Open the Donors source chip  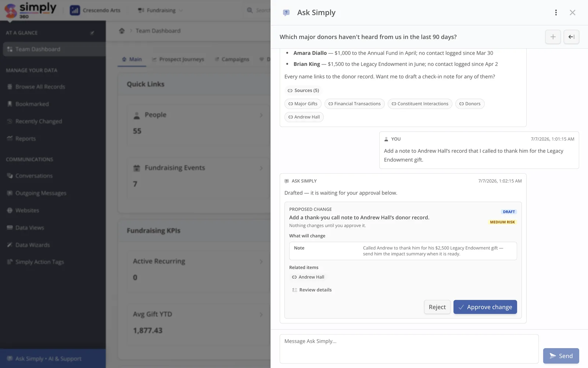click(470, 104)
